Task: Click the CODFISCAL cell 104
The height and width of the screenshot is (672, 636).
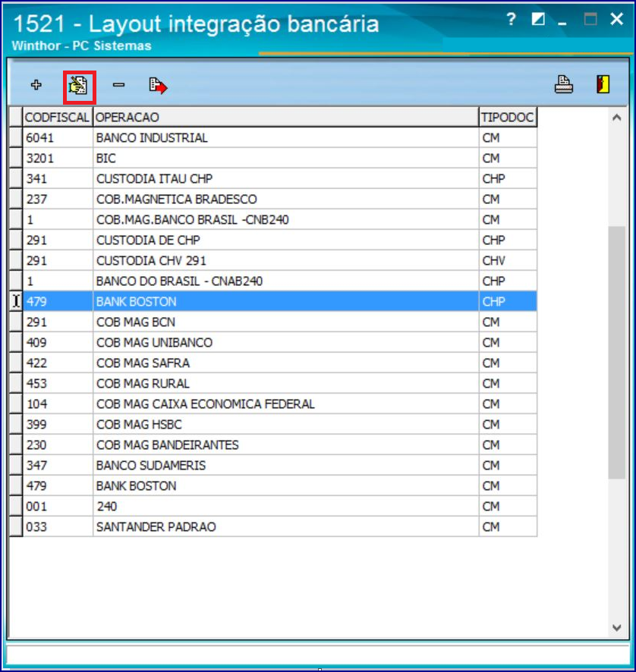Action: [58, 404]
